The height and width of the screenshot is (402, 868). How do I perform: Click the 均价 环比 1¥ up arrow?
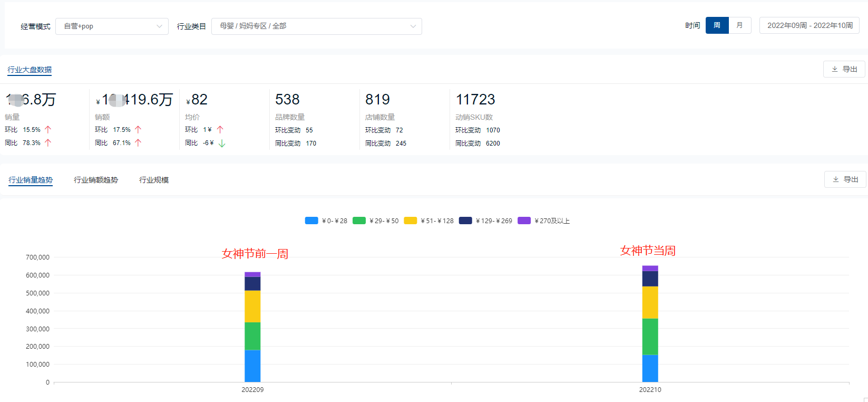click(x=220, y=129)
